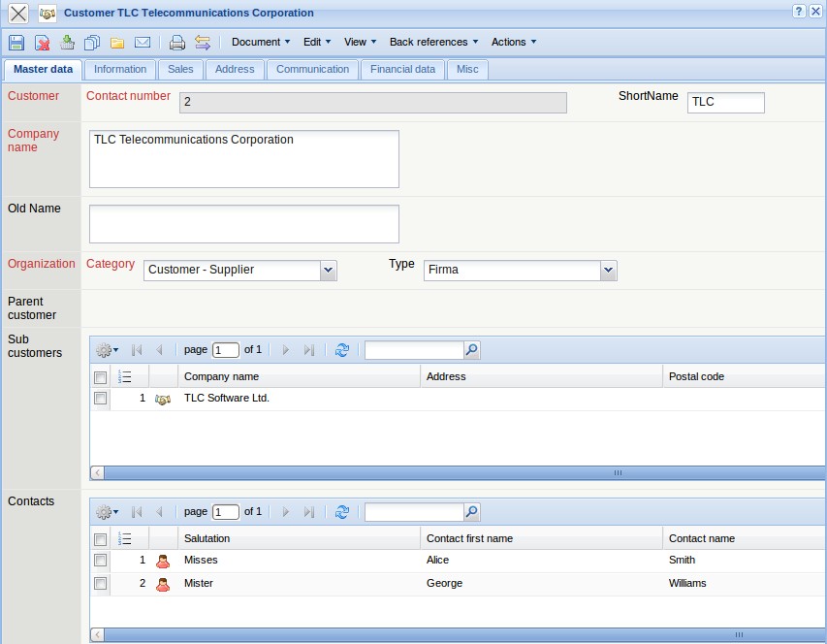Viewport: 827px width, 644px height.
Task: Open the Actions menu
Action: point(513,43)
